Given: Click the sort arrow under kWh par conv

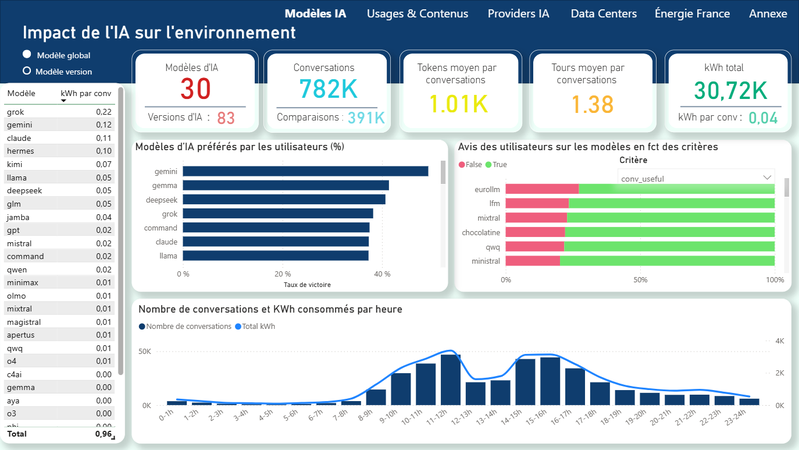Looking at the screenshot, I should (x=64, y=100).
